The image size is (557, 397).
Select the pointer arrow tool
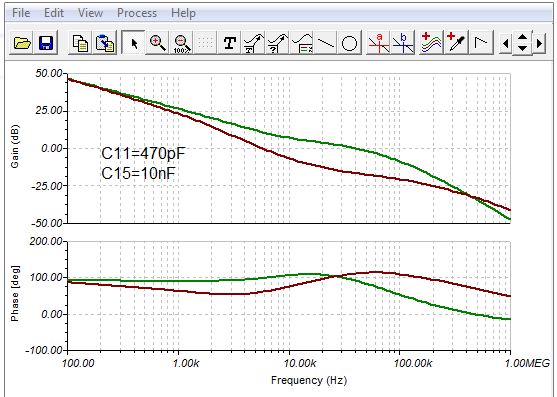pyautogui.click(x=133, y=43)
